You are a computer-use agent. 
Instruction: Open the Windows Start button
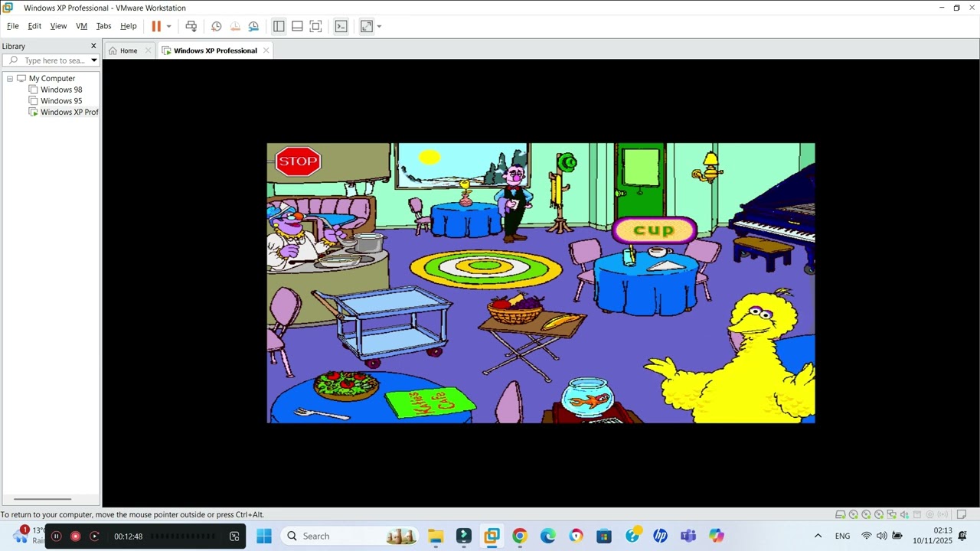pos(264,536)
